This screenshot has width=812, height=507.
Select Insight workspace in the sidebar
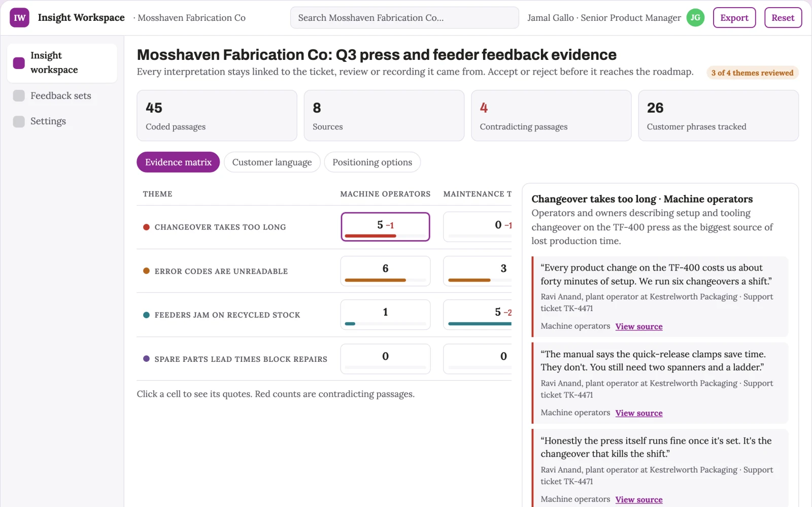coord(62,63)
